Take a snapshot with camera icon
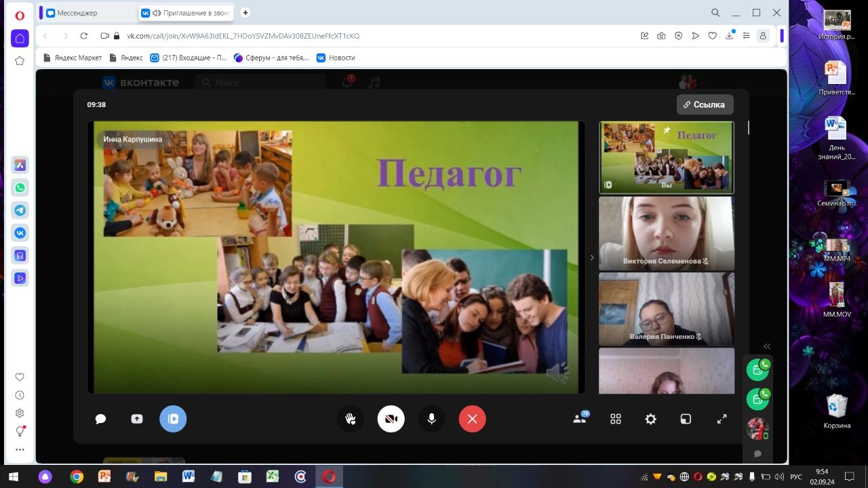868x488 pixels. [661, 36]
